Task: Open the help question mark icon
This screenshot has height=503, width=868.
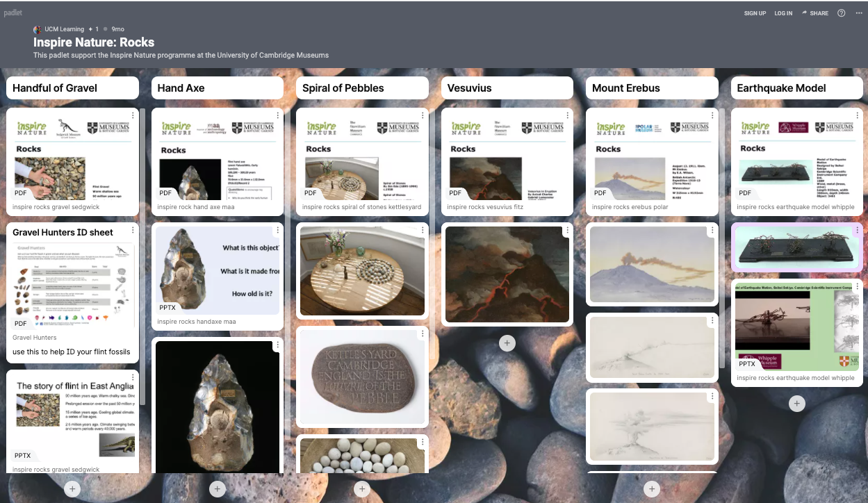Action: (x=842, y=13)
